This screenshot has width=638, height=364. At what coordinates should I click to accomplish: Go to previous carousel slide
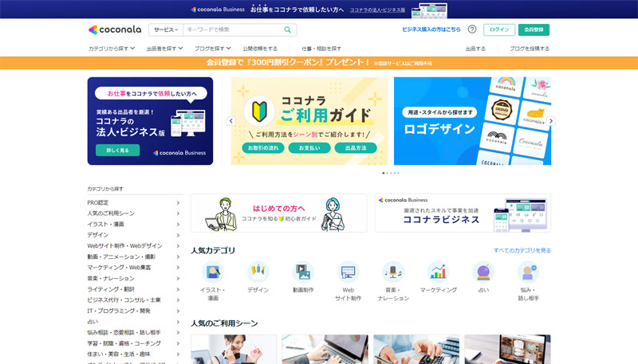(231, 121)
